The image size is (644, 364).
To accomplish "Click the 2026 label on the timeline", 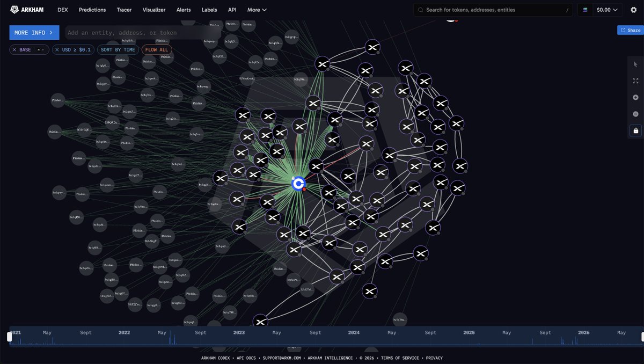I will coord(584,333).
